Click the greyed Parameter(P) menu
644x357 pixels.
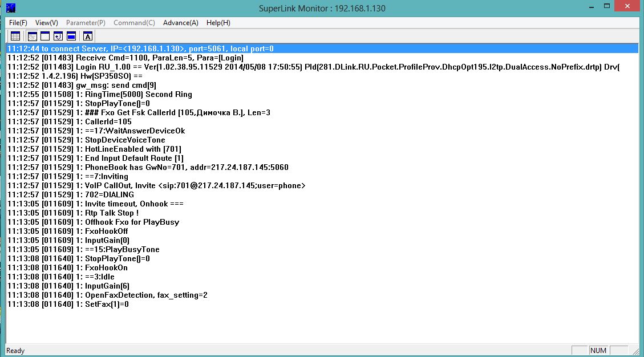(86, 23)
